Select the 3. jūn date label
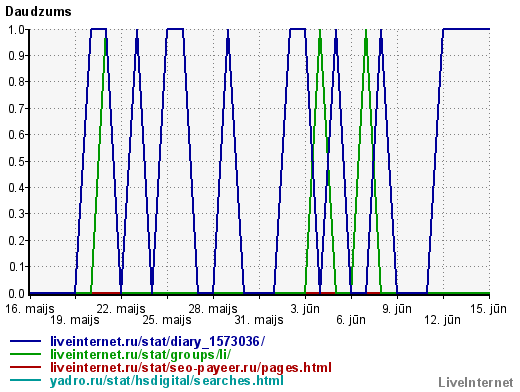Viewport: 520px width, 392px height. [305, 309]
